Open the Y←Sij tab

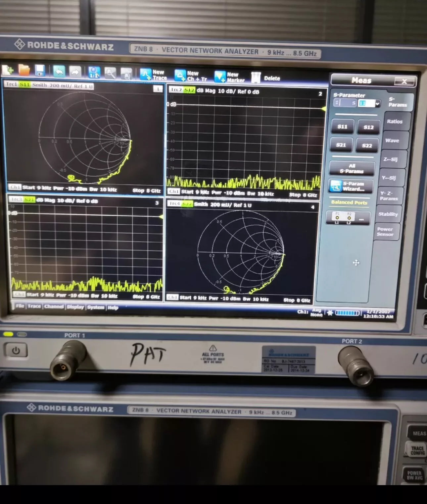[x=389, y=178]
